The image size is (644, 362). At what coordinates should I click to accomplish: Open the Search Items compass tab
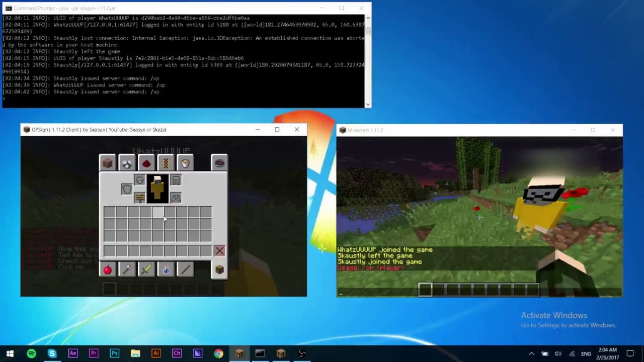pyautogui.click(x=219, y=162)
